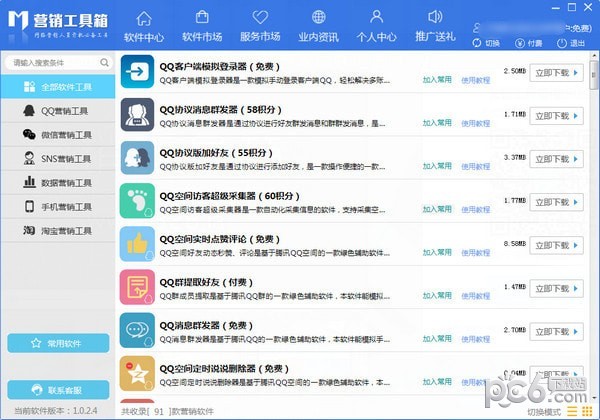Image resolution: width=600 pixels, height=420 pixels.
Task: Download QQ群提取好友 with 立即下载
Action: click(x=556, y=288)
